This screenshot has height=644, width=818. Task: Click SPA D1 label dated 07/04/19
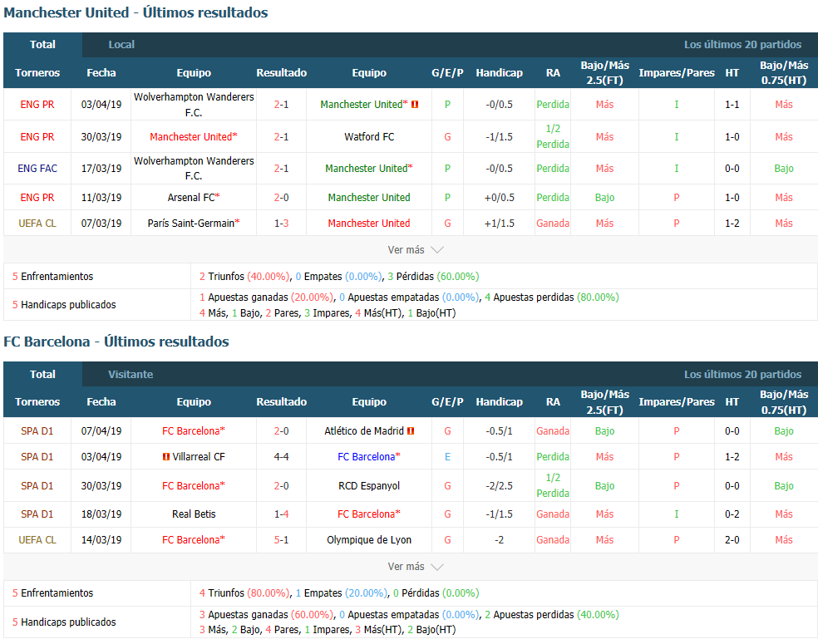point(37,431)
